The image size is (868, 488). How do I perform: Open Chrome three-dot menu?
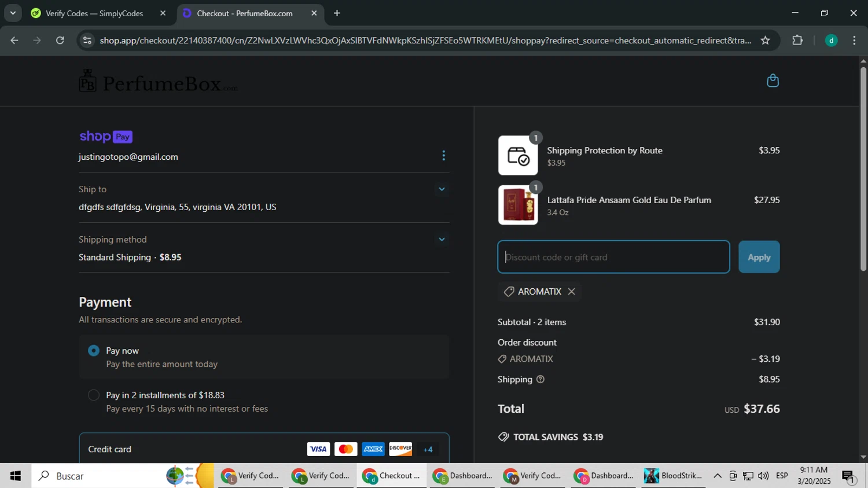(x=854, y=41)
